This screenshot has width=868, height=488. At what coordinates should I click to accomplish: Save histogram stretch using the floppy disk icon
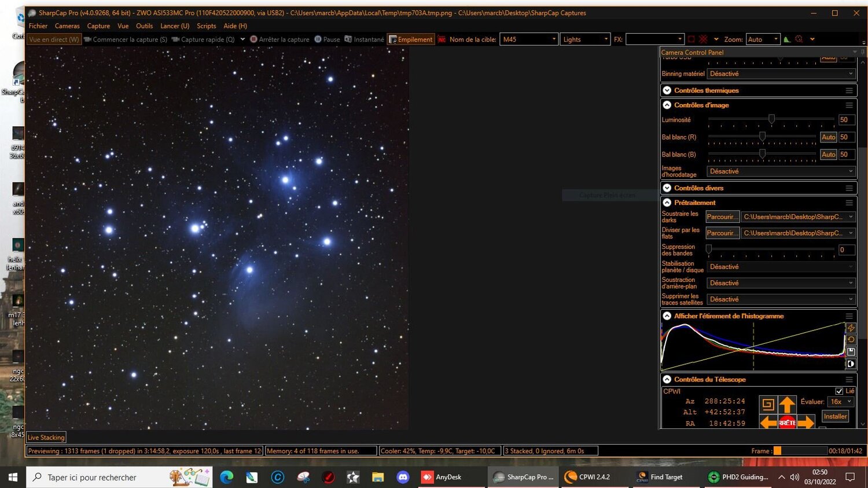tap(851, 352)
